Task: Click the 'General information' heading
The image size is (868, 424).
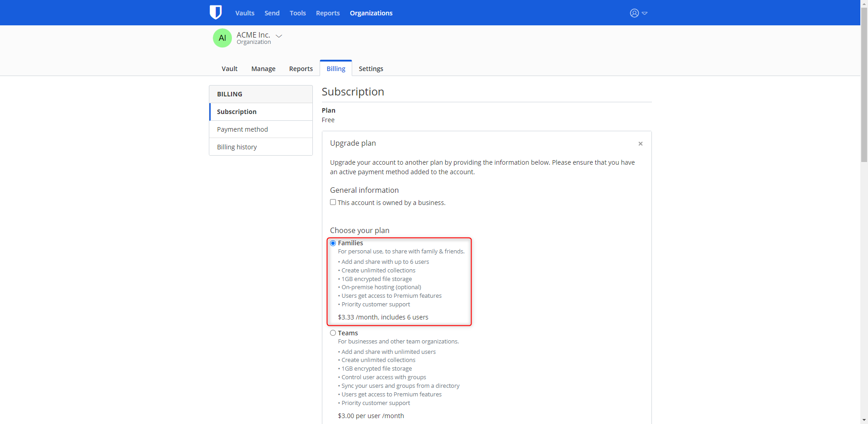Action: coord(364,190)
